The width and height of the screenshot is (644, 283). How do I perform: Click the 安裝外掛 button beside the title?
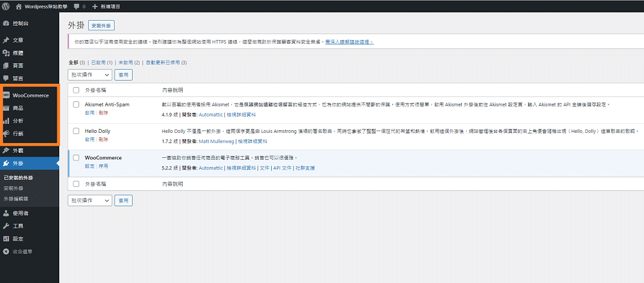point(102,26)
